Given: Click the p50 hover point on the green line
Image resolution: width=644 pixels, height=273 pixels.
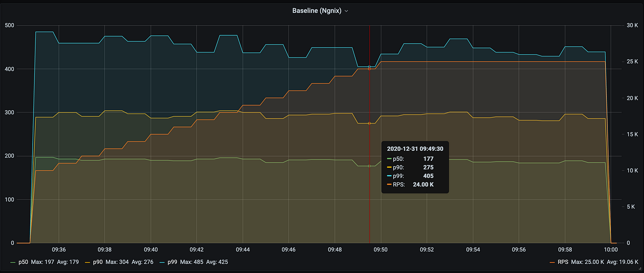Looking at the screenshot, I should coord(369,166).
